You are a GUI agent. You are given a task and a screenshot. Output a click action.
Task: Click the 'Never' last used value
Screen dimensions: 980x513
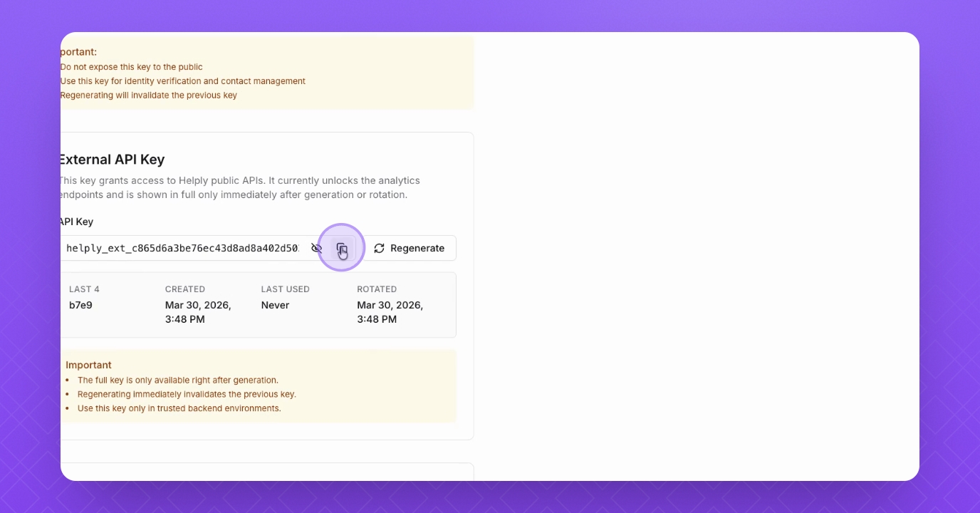tap(275, 305)
